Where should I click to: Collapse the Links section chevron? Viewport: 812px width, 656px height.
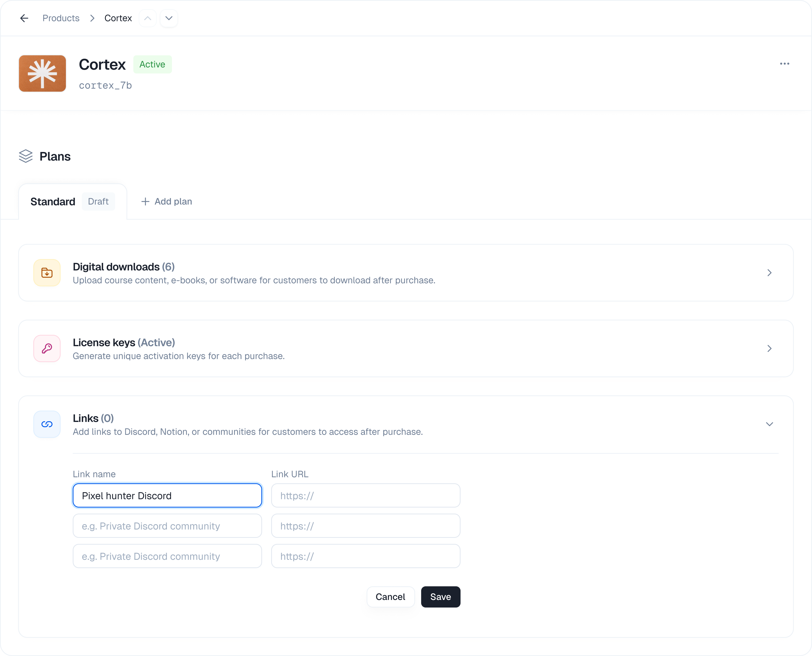(x=769, y=424)
